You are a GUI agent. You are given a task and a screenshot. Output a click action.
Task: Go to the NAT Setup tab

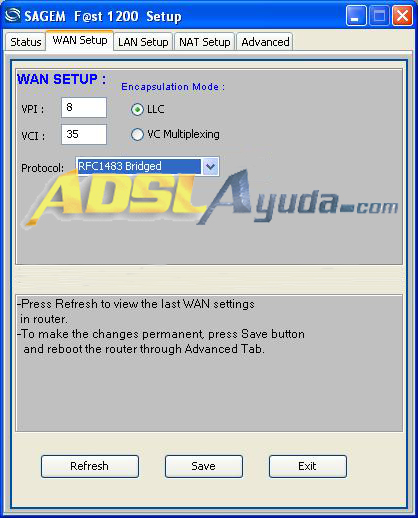(x=205, y=42)
